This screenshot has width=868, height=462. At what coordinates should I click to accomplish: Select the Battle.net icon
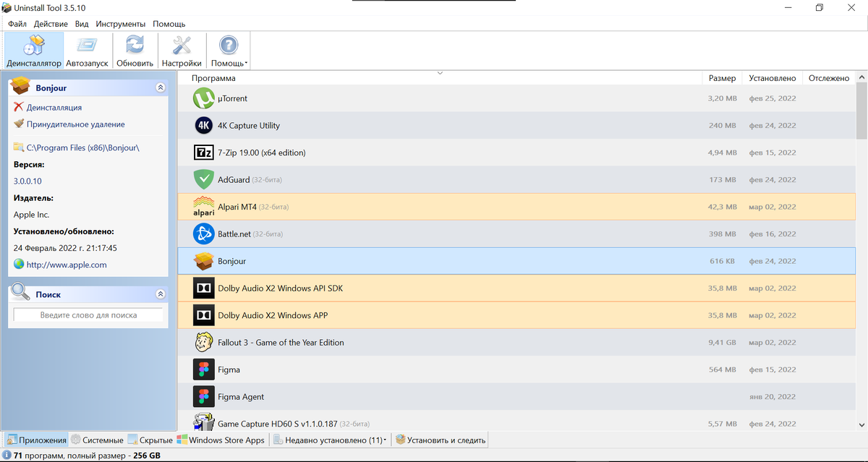tap(205, 234)
